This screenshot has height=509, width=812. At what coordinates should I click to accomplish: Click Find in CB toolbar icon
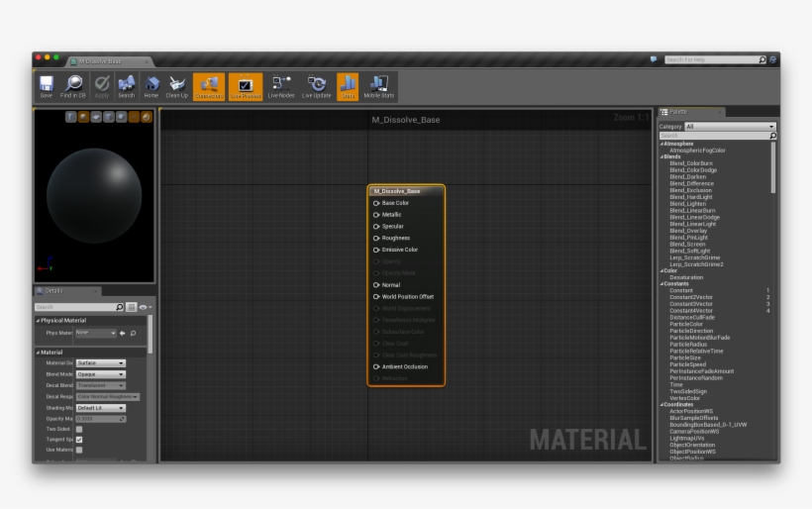tap(73, 86)
